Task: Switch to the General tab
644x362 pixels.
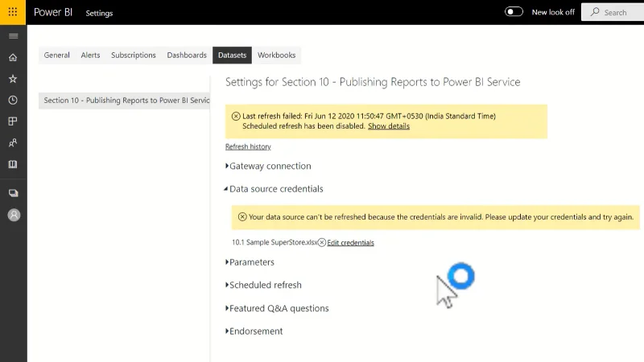Action: [x=56, y=55]
